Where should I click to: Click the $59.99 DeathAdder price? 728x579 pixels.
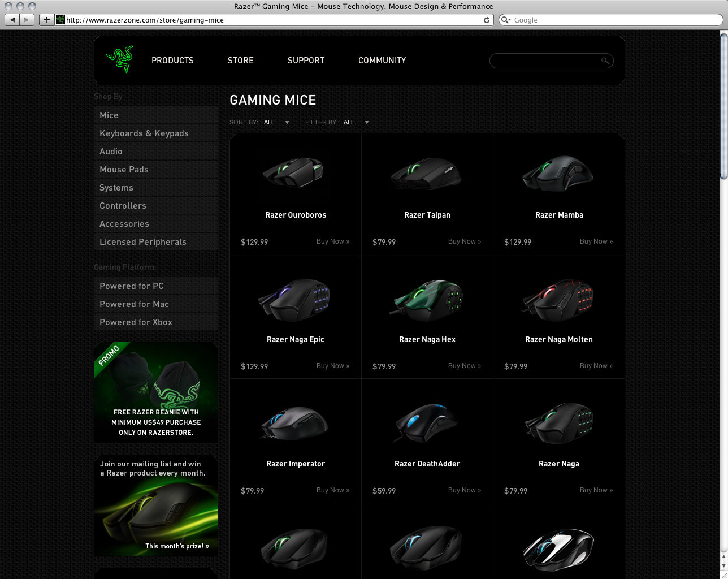(x=384, y=491)
